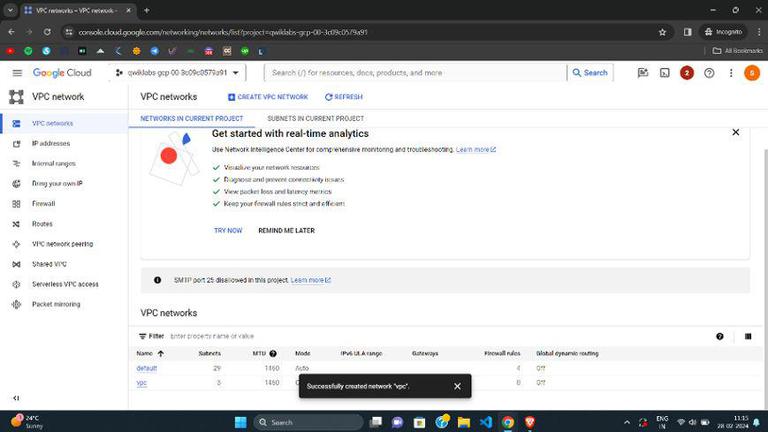The height and width of the screenshot is (432, 768).
Task: Open the tab search dropdown arrow
Action: [10, 10]
